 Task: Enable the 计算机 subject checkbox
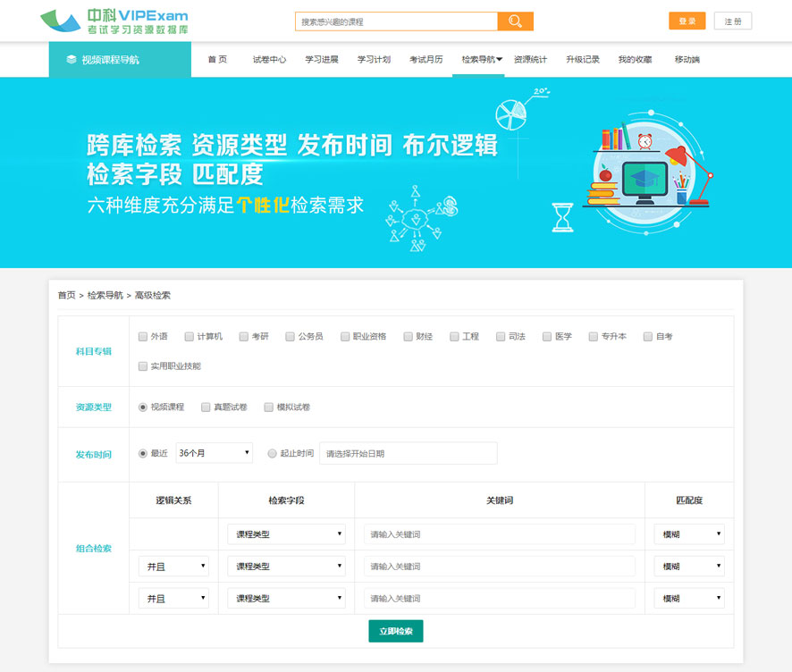tap(190, 337)
